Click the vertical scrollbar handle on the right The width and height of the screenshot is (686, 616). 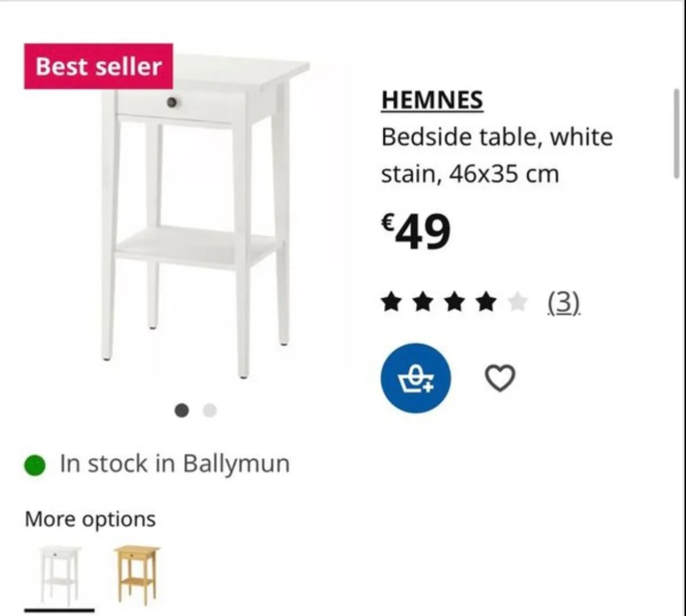(677, 134)
